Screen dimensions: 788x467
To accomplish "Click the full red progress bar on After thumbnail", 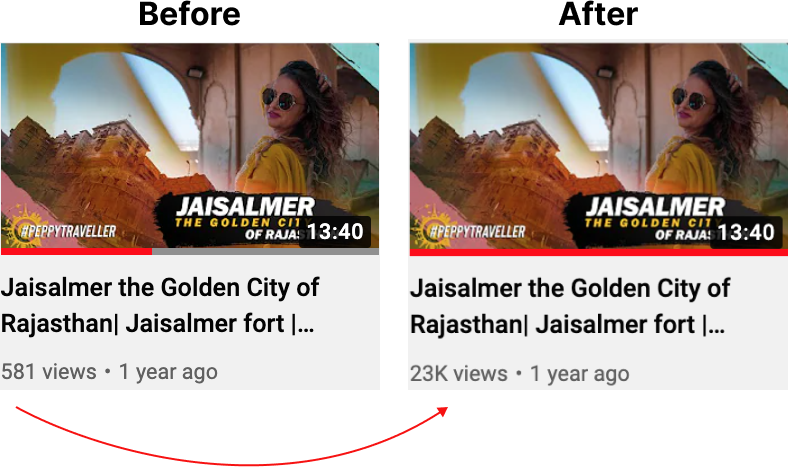I will [x=599, y=252].
